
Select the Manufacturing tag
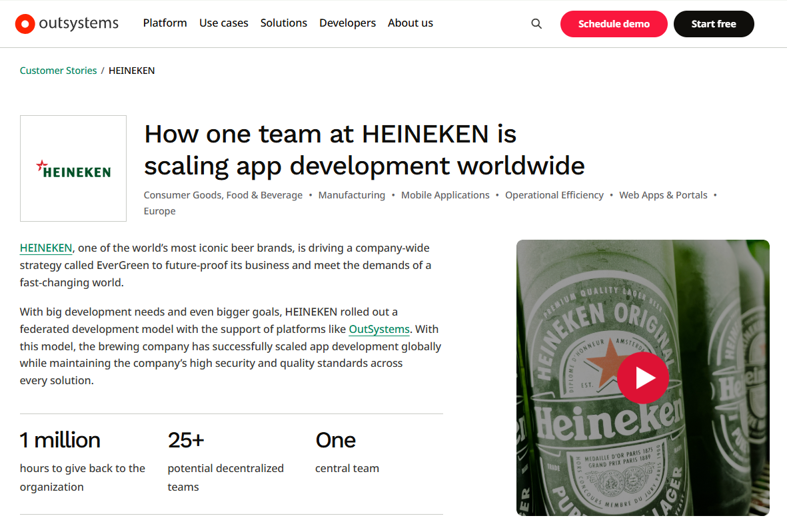[x=351, y=195]
